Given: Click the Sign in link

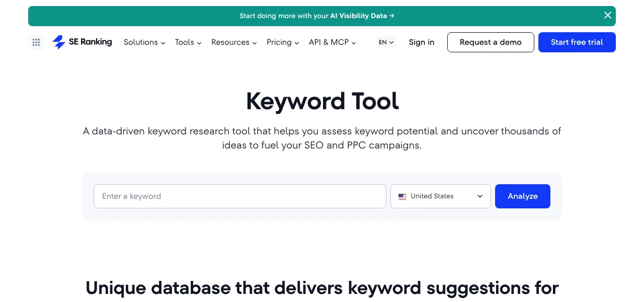Looking at the screenshot, I should click(422, 42).
